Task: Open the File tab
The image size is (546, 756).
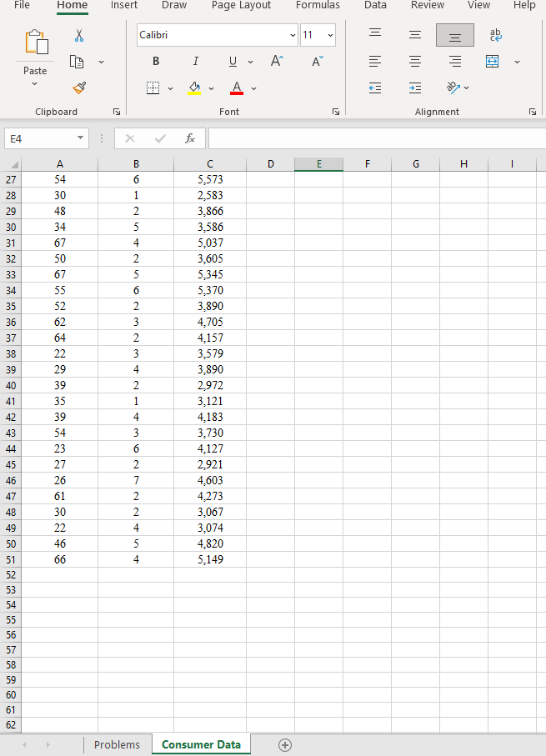Action: coord(22,5)
